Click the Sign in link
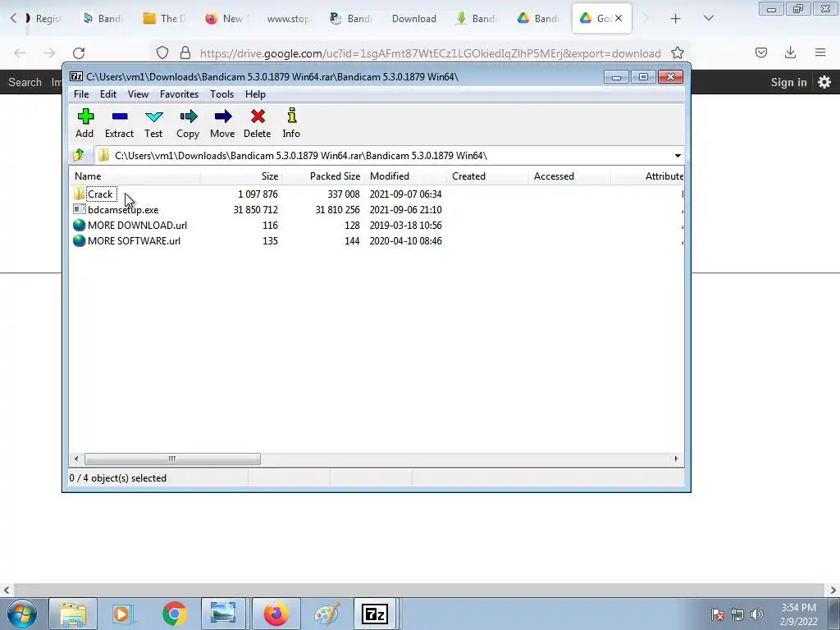Viewport: 840px width, 630px height. [788, 82]
